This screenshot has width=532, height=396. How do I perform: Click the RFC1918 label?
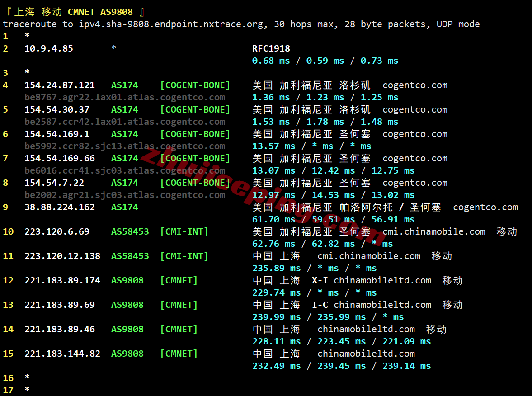click(x=271, y=48)
